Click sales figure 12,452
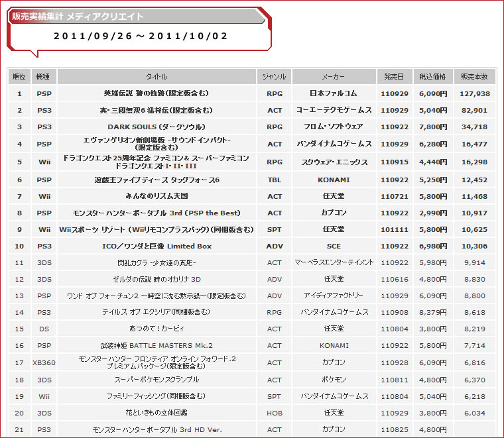Screen dimensions: 504x438 coord(474,180)
